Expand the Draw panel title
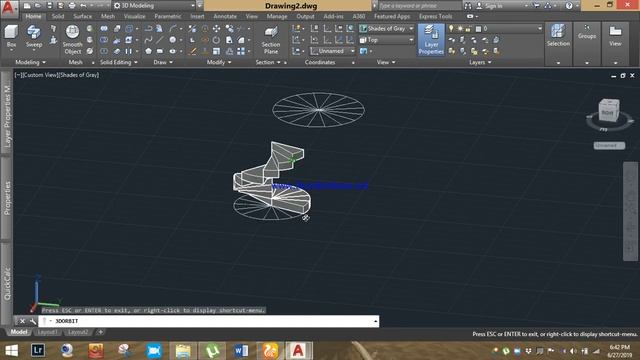The height and width of the screenshot is (360, 640). click(x=163, y=62)
